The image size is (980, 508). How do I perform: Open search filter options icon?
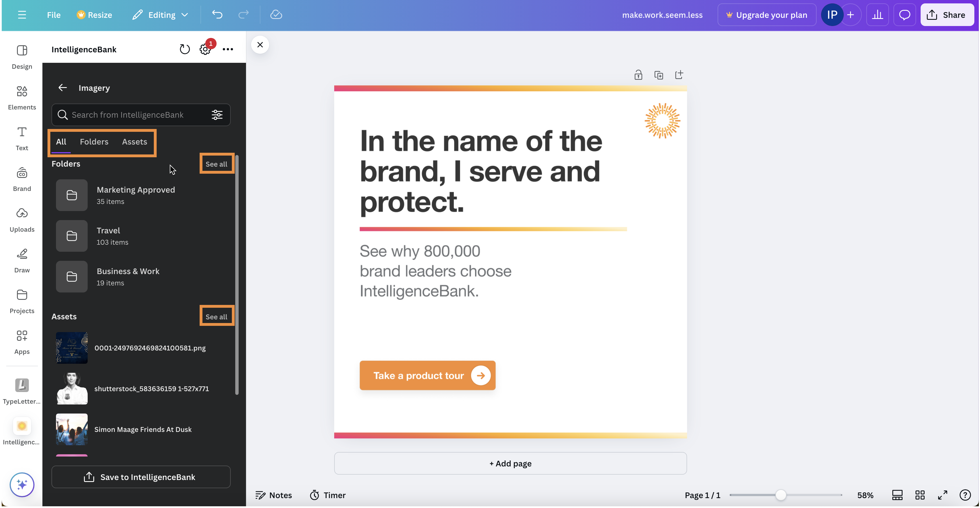click(x=217, y=115)
